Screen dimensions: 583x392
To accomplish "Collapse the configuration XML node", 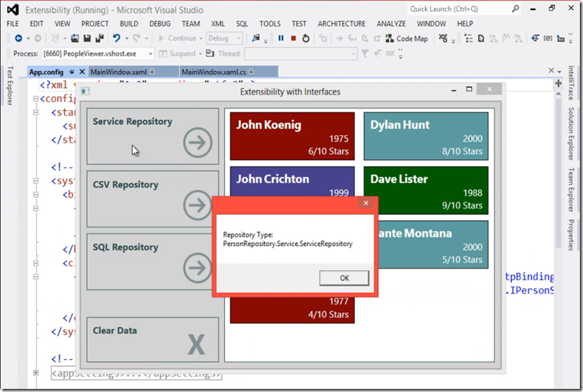I will coord(36,98).
